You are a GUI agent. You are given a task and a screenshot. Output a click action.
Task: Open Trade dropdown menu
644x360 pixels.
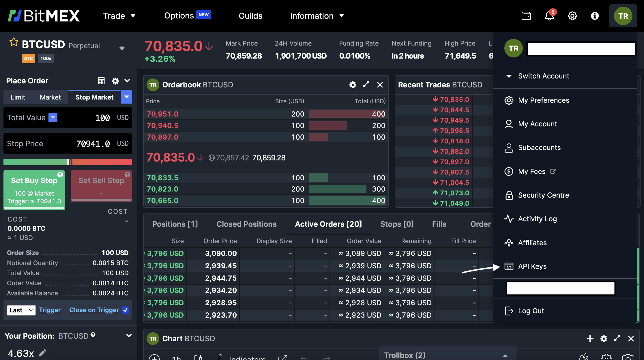coord(119,16)
